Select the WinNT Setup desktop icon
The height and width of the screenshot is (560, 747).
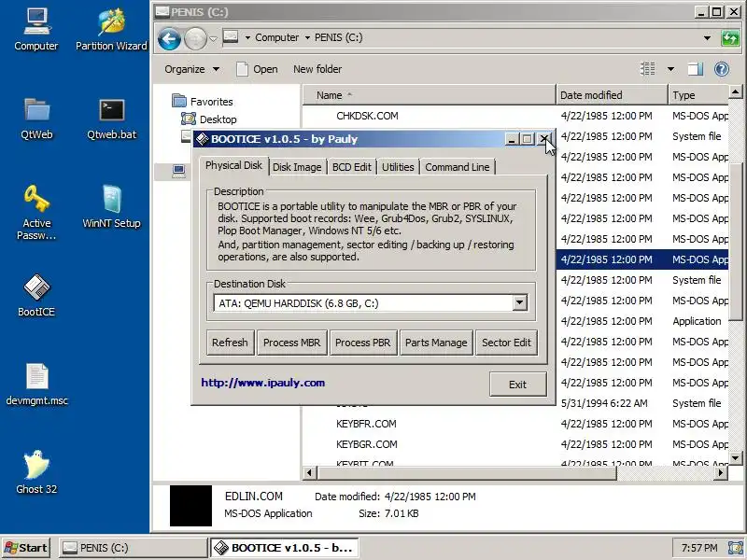pos(111,206)
